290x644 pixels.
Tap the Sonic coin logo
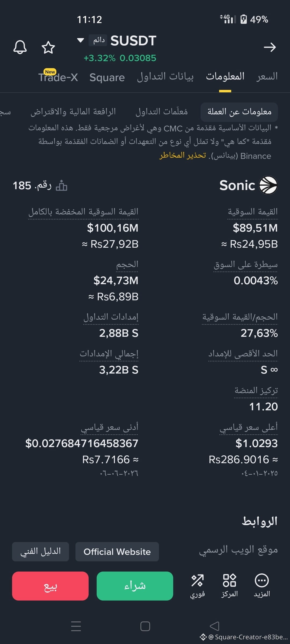coord(268,185)
